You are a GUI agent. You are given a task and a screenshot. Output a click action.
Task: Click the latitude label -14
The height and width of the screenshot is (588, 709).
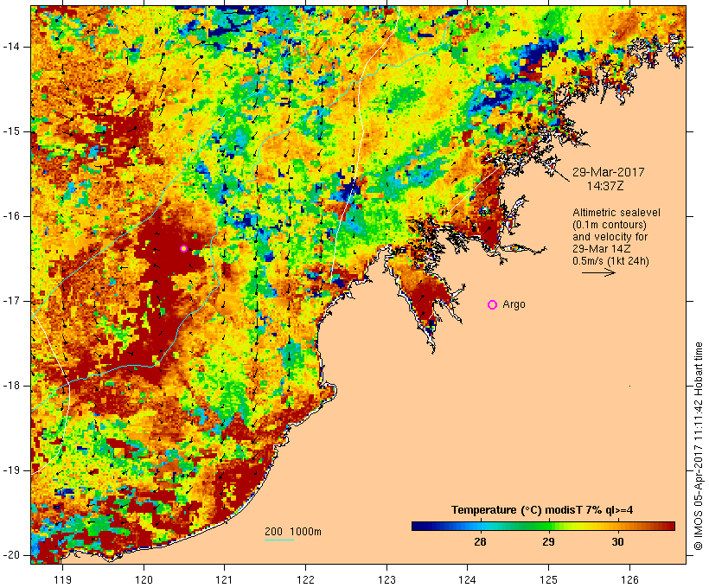pos(10,47)
